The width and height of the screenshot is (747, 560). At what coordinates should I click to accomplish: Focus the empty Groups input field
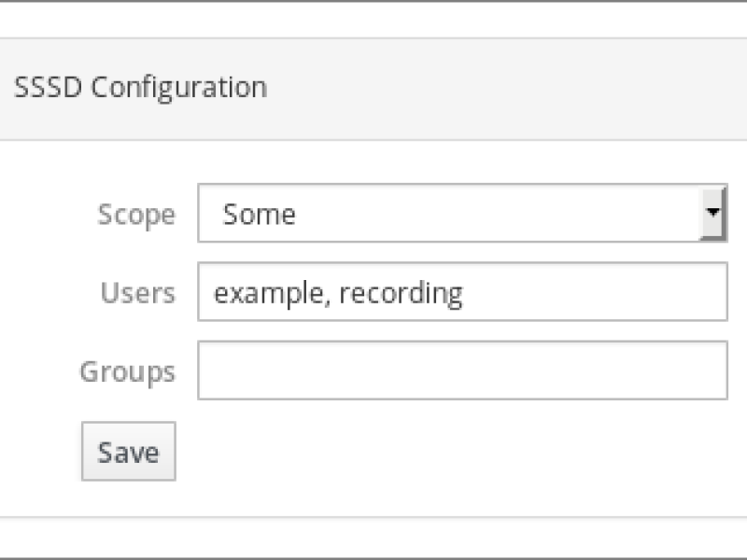(x=462, y=370)
